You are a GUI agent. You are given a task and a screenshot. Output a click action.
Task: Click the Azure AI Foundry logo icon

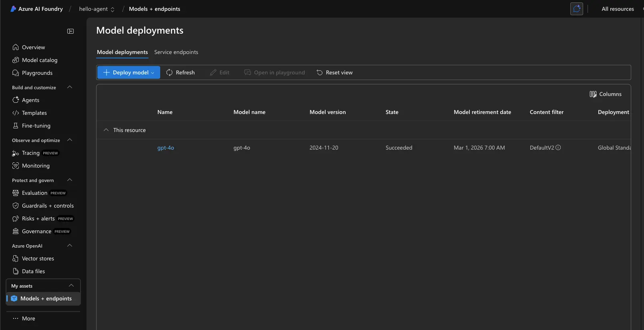coord(13,9)
